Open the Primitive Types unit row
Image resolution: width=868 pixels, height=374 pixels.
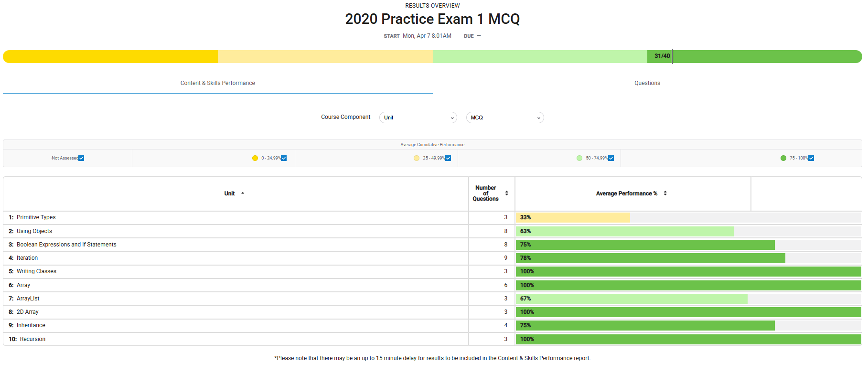click(x=36, y=217)
